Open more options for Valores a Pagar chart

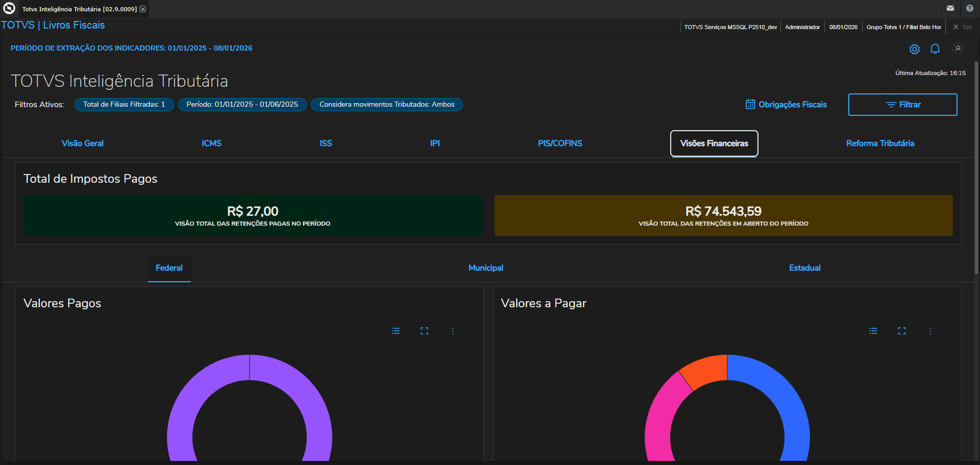click(930, 331)
